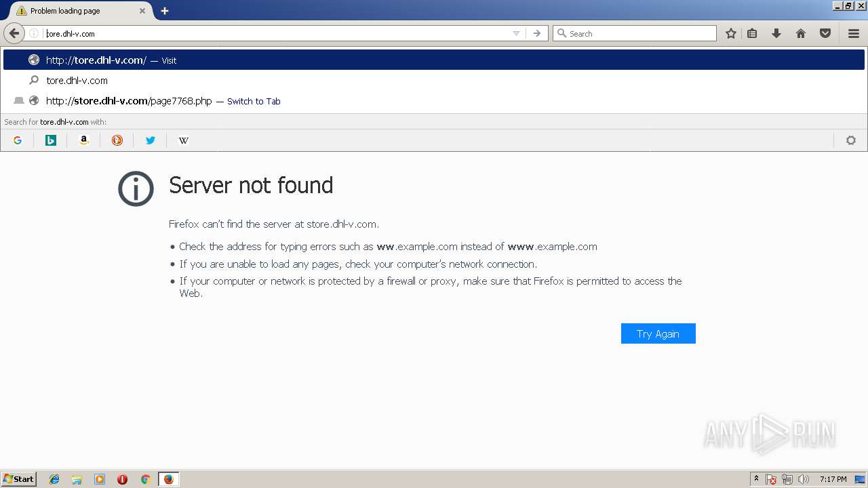Search with DuckDuckGo engine icon
The image size is (868, 488).
[x=117, y=140]
